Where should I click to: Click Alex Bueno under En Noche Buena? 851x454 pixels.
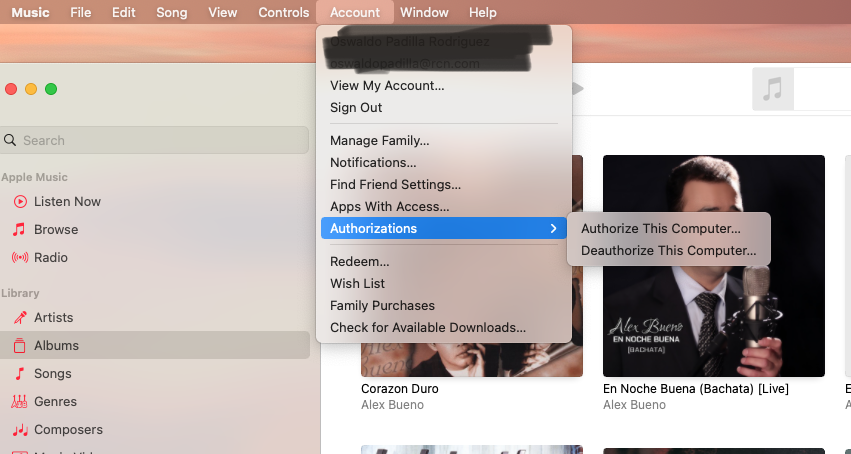pyautogui.click(x=634, y=405)
